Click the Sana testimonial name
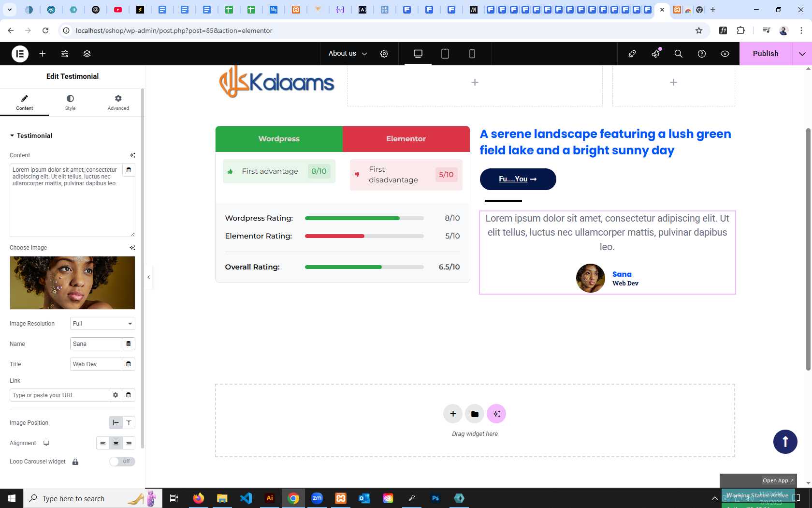The height and width of the screenshot is (508, 812). coord(622,274)
